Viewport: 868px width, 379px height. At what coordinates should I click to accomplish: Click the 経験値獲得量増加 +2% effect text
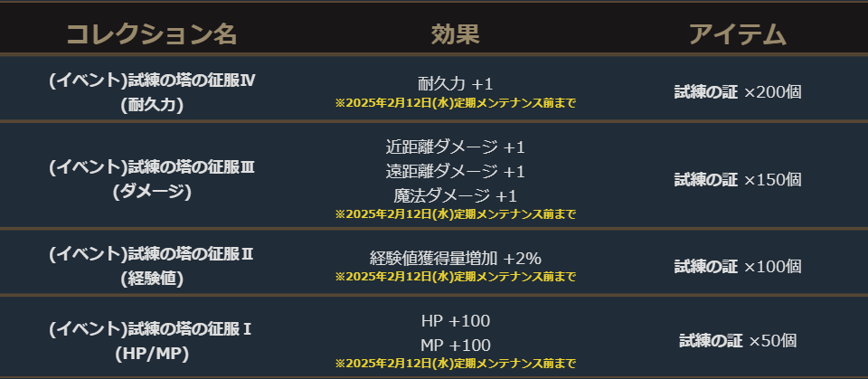pos(455,258)
